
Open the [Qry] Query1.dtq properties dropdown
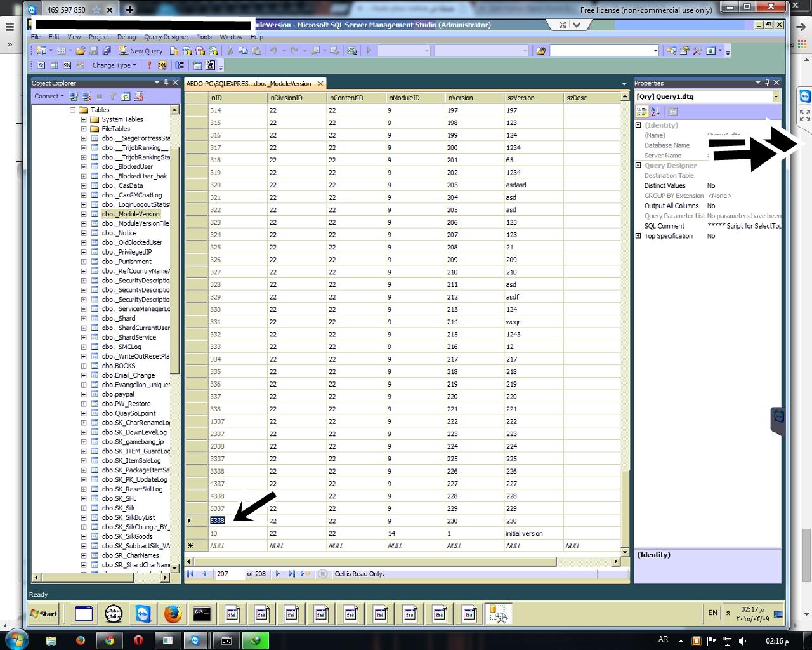coord(776,97)
